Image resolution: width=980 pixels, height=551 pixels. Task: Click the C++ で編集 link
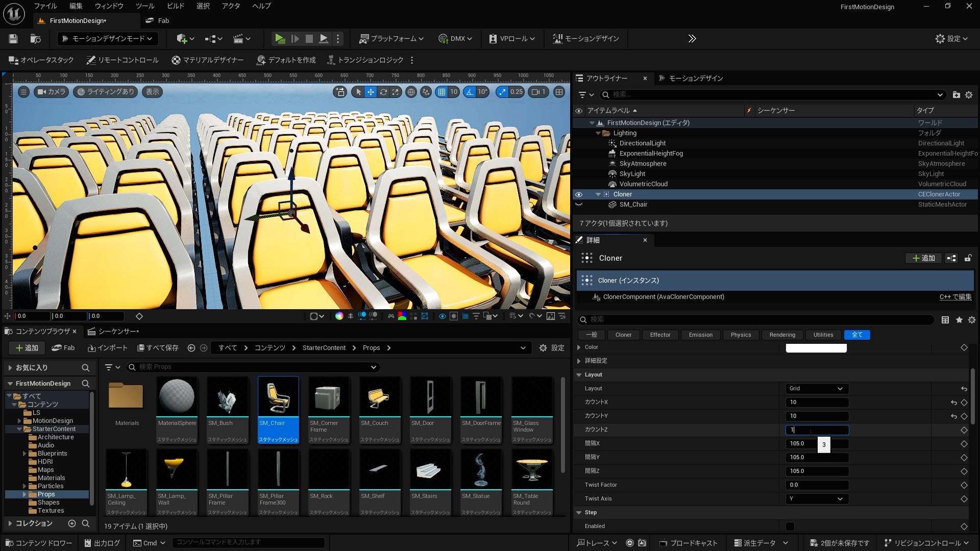tap(955, 297)
